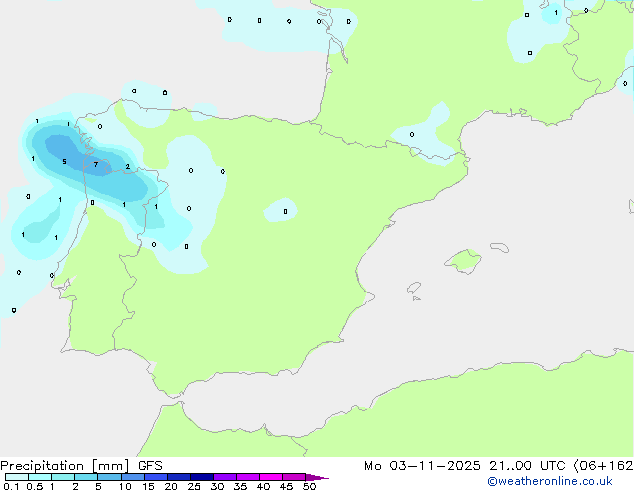Image resolution: width=634 pixels, height=490 pixels.
Task: Choose the 2–5 mm legend swatch
Action: tap(86, 477)
